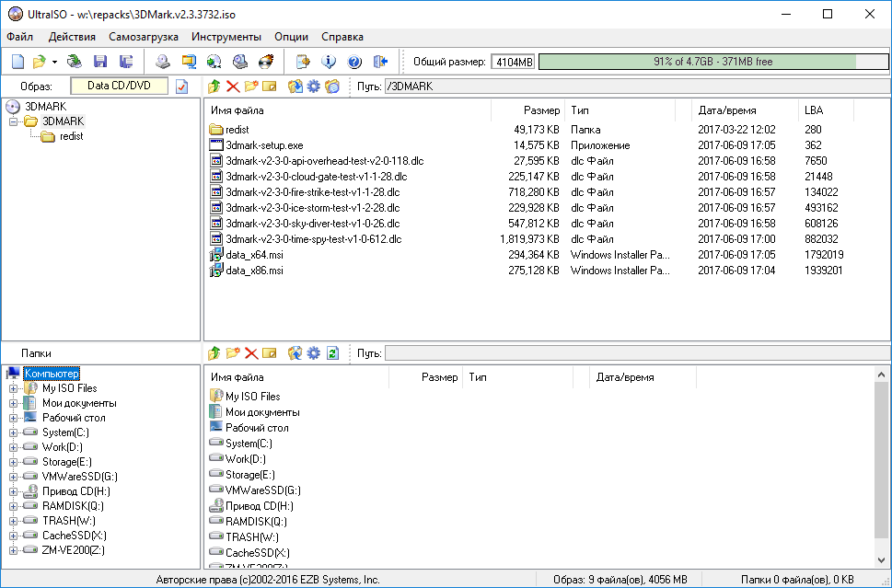892x588 pixels.
Task: Click the last icon in image toolbar
Action: coord(332,86)
